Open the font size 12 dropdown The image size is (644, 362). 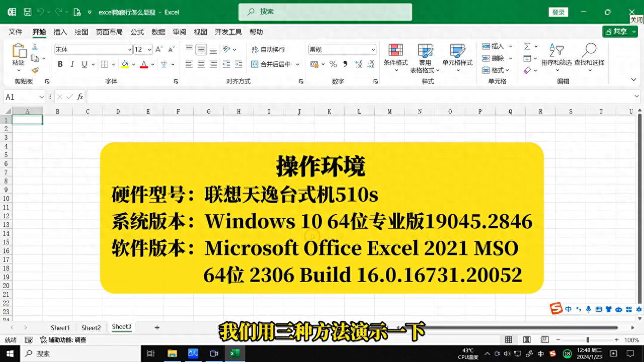pos(150,49)
